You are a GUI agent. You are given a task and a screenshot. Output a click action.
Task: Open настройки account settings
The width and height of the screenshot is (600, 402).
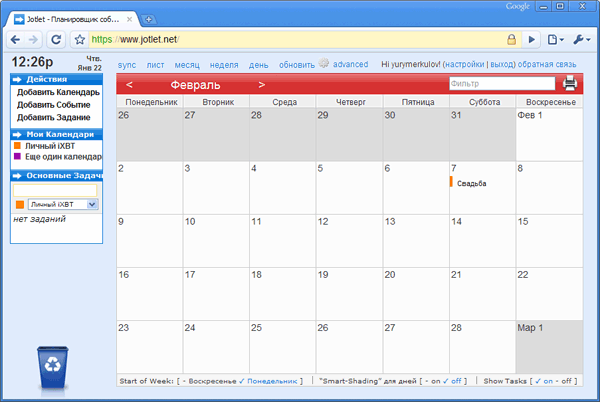(464, 64)
